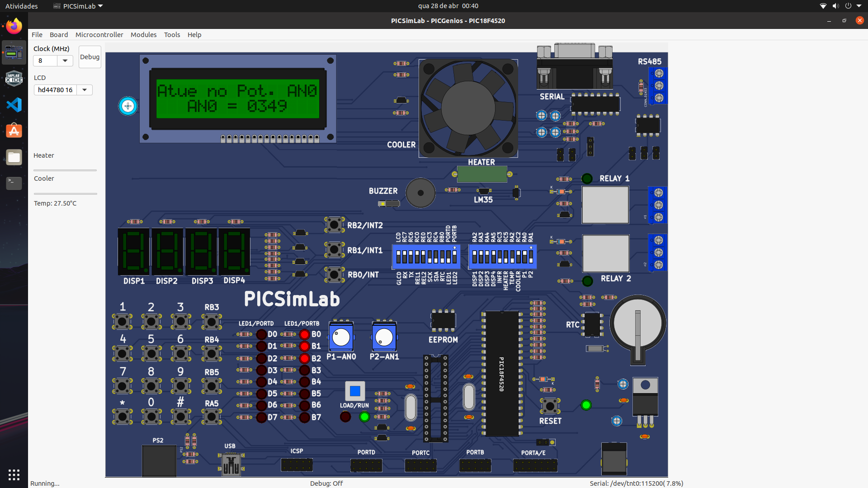Open the File menu
The image size is (868, 488).
coord(37,34)
